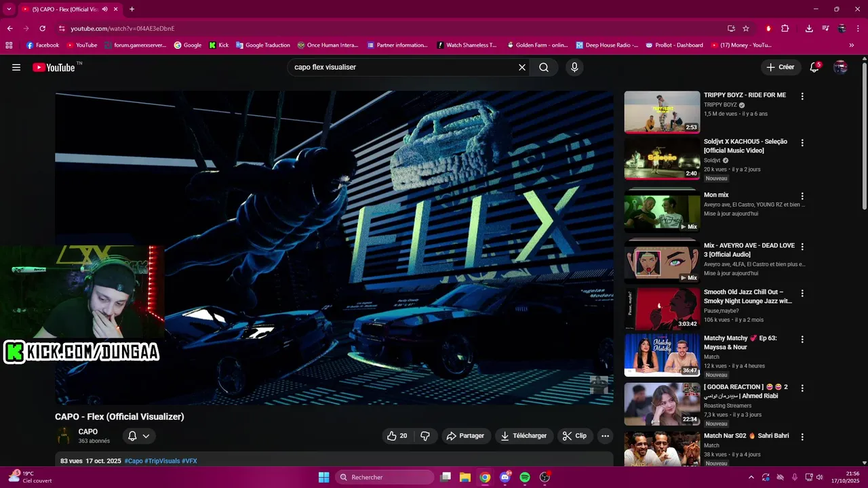Open the red hand extension icon
Viewport: 868px width, 488px height.
coord(768,28)
